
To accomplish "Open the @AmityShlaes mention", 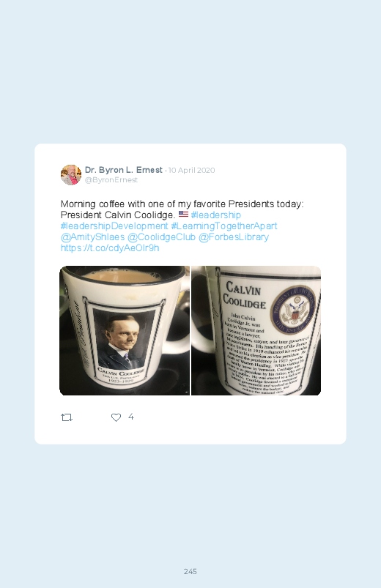I will point(92,237).
